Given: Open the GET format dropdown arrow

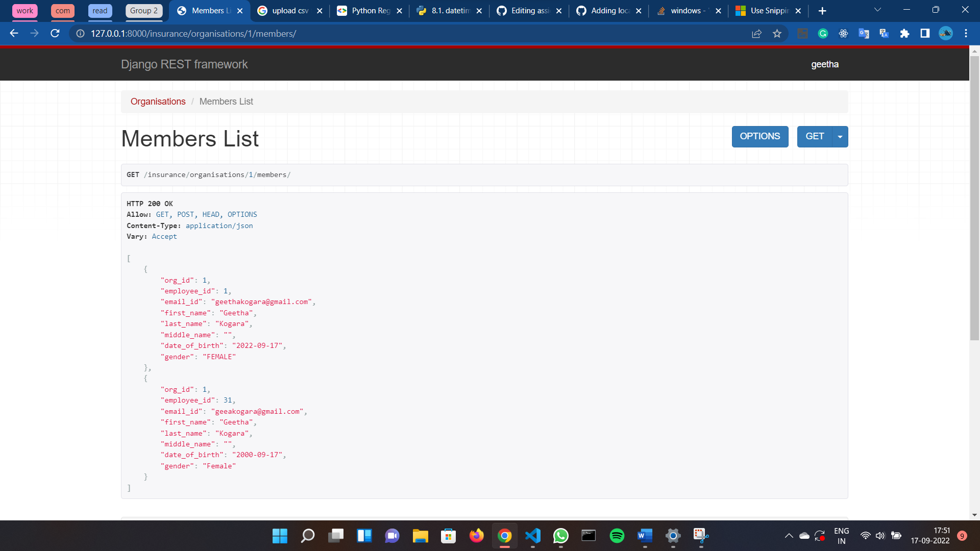Looking at the screenshot, I should pos(840,136).
